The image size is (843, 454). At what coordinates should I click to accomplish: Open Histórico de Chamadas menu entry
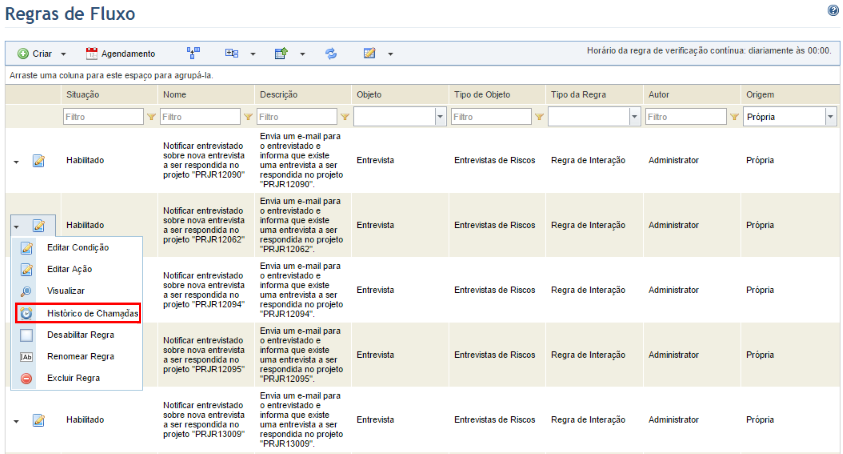point(77,313)
